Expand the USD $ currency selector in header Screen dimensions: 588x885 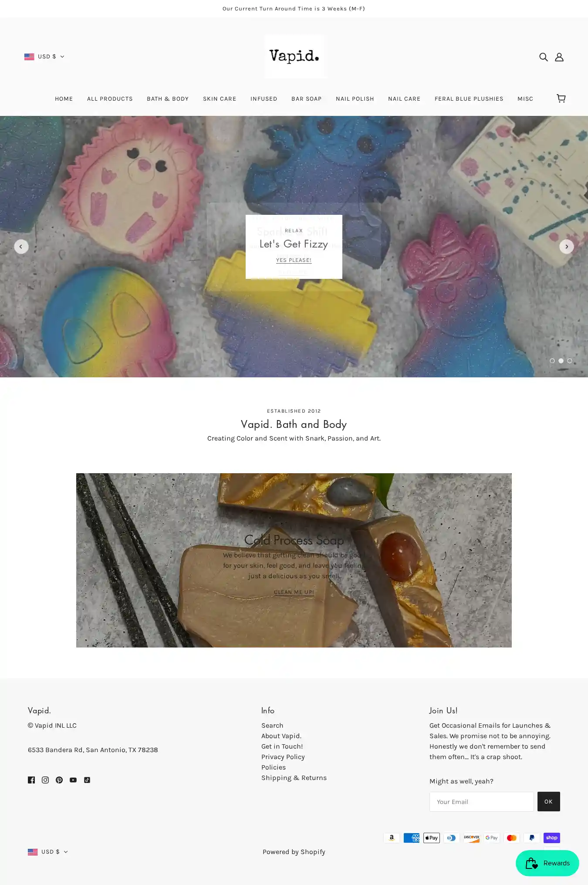click(x=44, y=57)
